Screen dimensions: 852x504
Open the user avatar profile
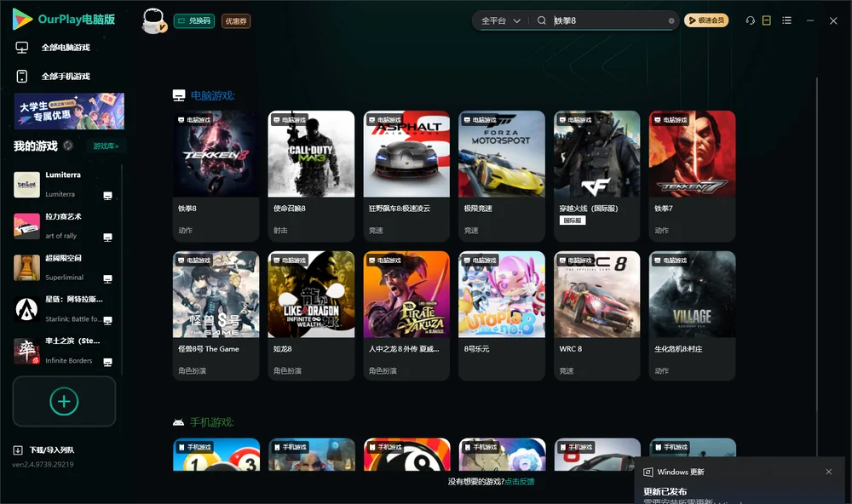[153, 20]
